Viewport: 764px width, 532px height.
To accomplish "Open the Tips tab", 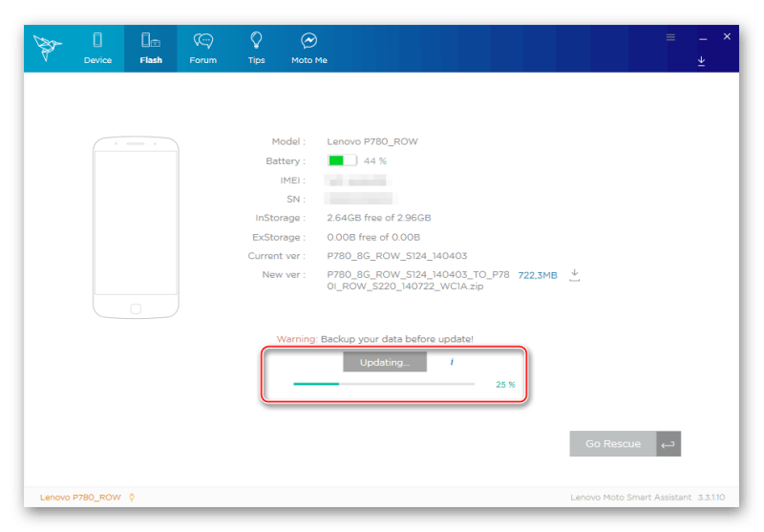I will point(256,48).
